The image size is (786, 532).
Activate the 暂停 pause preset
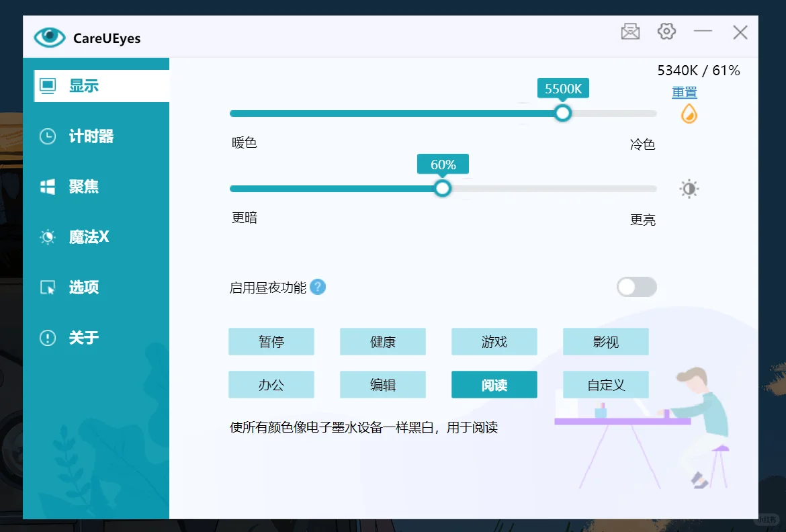pos(271,341)
